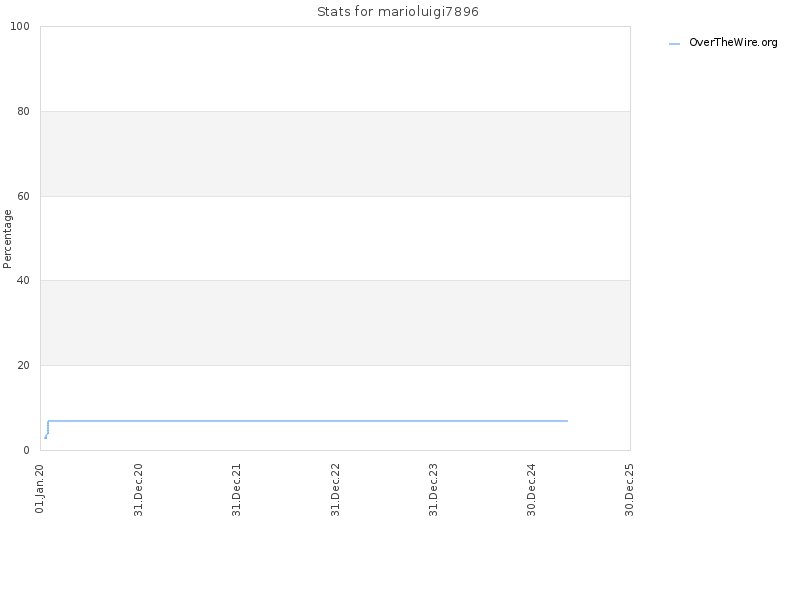This screenshot has width=800, height=600.
Task: Click the initial rising step of the data line
Action: point(46,430)
